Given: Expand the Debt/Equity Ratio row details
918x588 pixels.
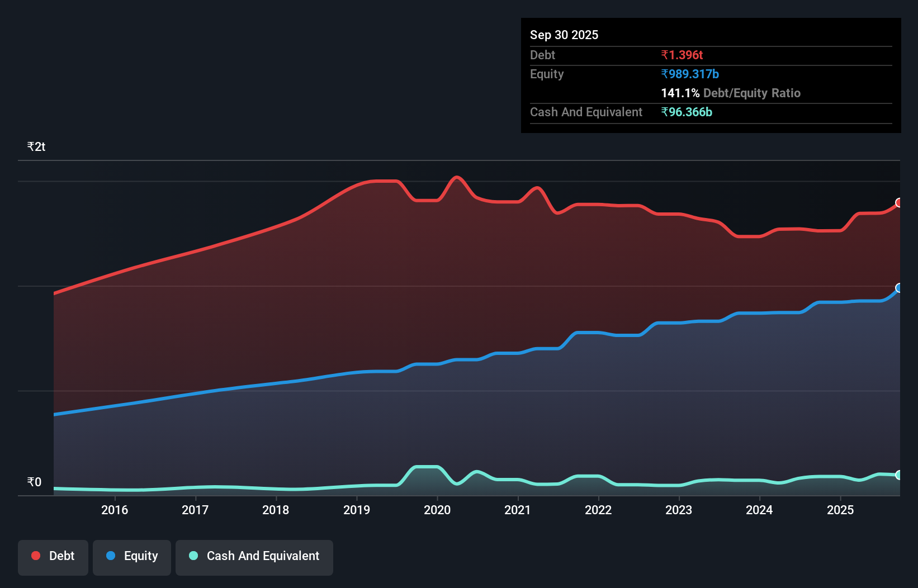Looking at the screenshot, I should click(731, 93).
